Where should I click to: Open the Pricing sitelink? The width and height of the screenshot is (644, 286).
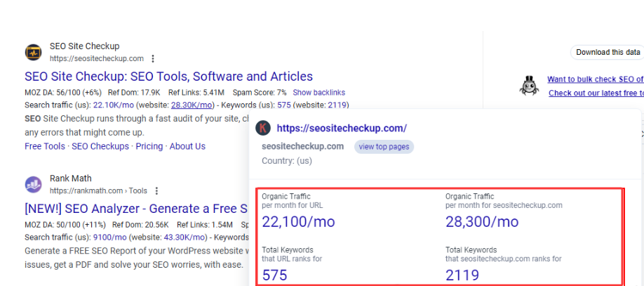[149, 146]
